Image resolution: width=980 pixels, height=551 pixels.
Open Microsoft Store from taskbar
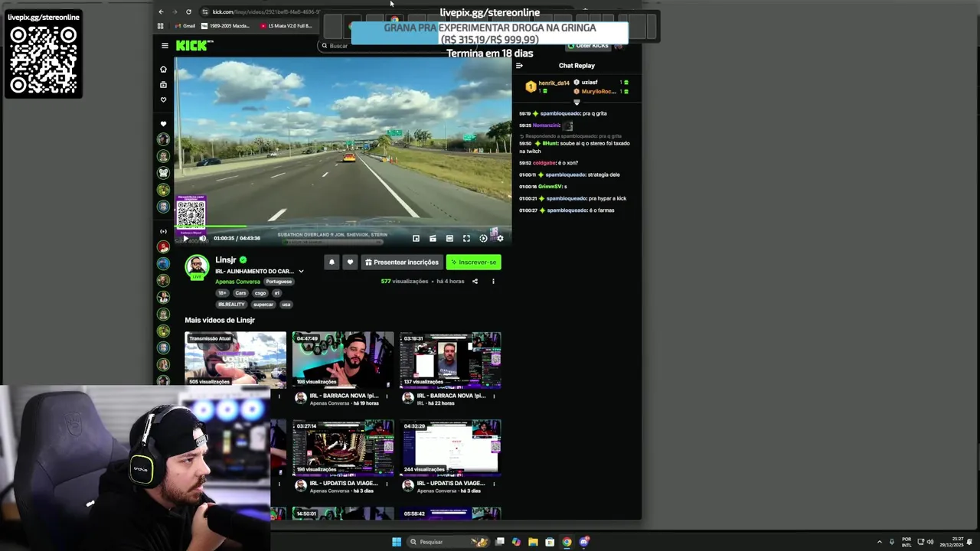pos(550,542)
